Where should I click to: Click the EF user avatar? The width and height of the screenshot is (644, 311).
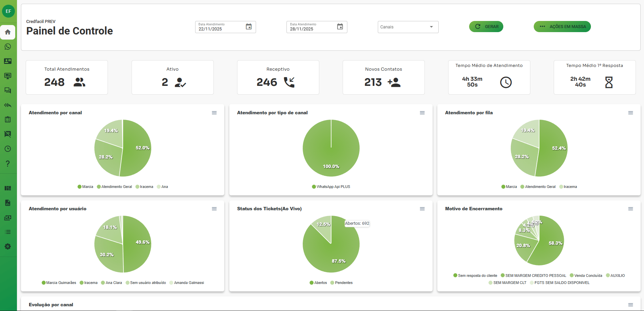[x=8, y=11]
